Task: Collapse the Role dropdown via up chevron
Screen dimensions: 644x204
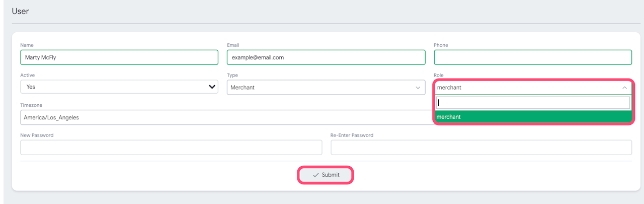Action: tap(624, 88)
